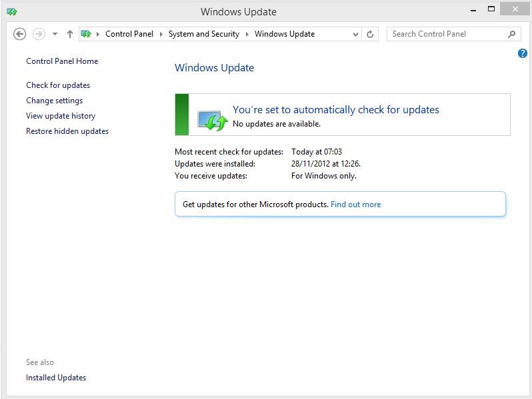Expand the arrow before Control Panel breadcrumb
This screenshot has height=399, width=532.
pos(98,34)
